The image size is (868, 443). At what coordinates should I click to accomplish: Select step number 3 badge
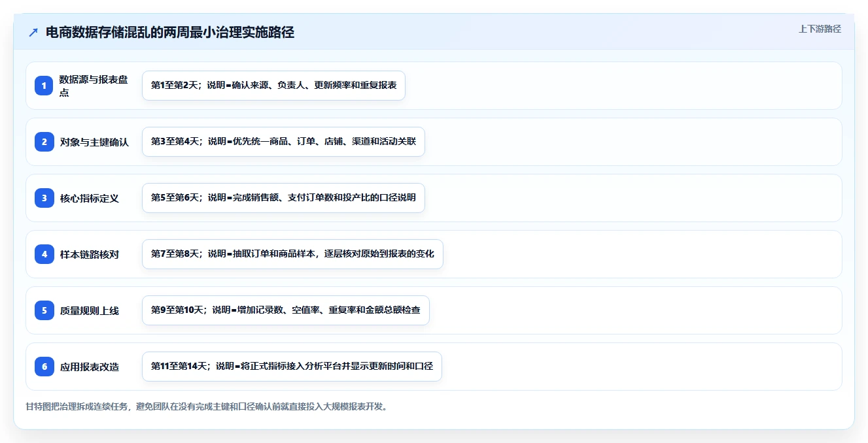(x=44, y=198)
